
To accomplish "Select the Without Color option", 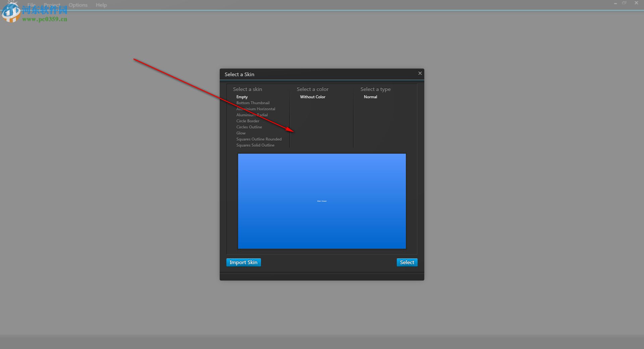I will click(313, 97).
